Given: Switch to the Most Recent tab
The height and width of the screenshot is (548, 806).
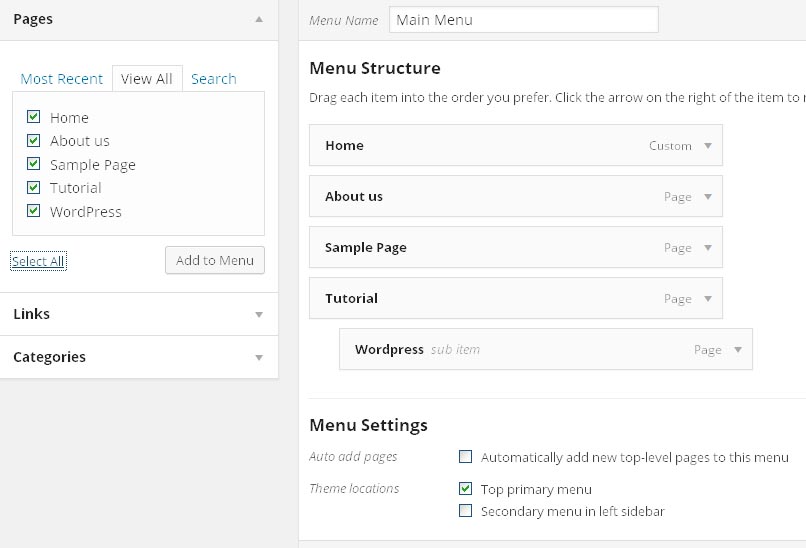Looking at the screenshot, I should pyautogui.click(x=62, y=79).
